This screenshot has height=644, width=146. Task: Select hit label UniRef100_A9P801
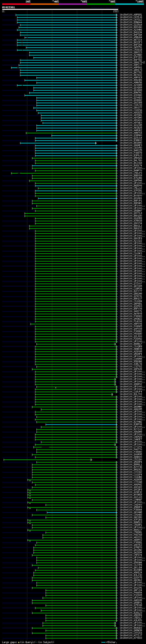pyautogui.click(x=131, y=67)
